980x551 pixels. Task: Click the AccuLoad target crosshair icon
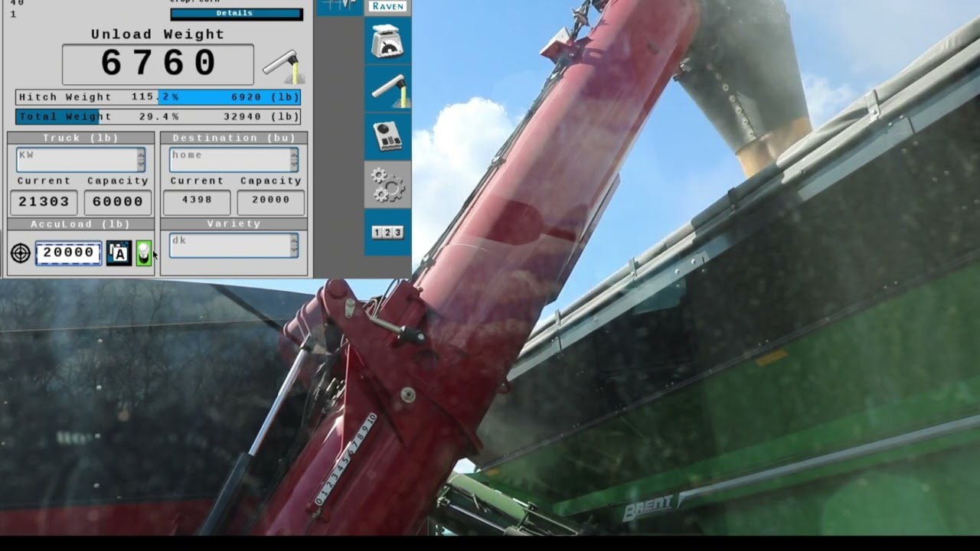(21, 253)
